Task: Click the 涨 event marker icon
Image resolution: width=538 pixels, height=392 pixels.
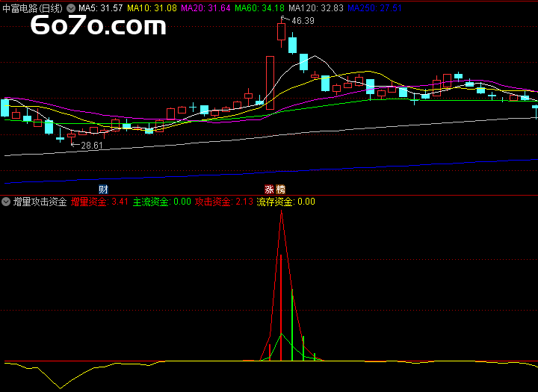Action: pyautogui.click(x=269, y=190)
